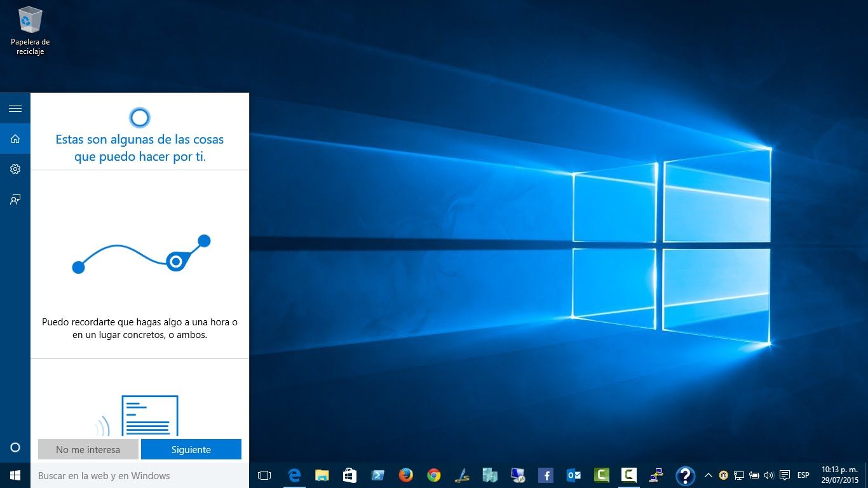Open the computer with gear taskbar icon
Viewport: 868px width, 488px height.
point(517,475)
